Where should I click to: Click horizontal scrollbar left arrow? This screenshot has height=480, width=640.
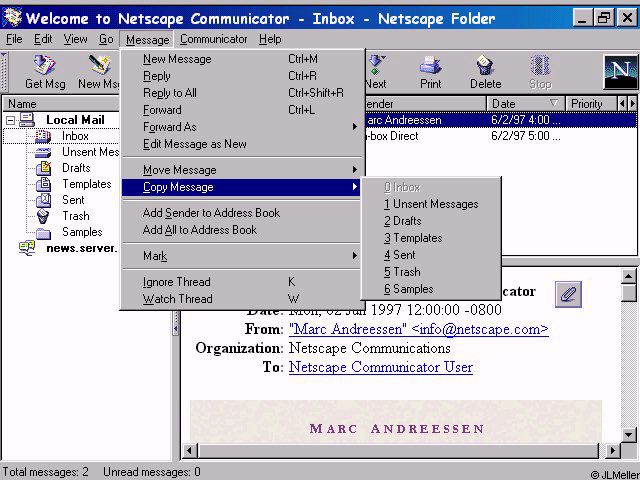(189, 451)
